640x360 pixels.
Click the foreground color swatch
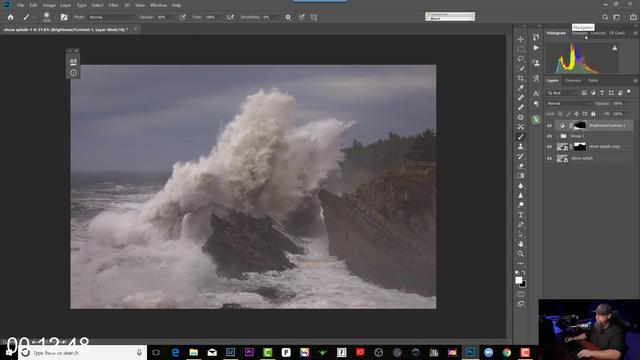518,280
